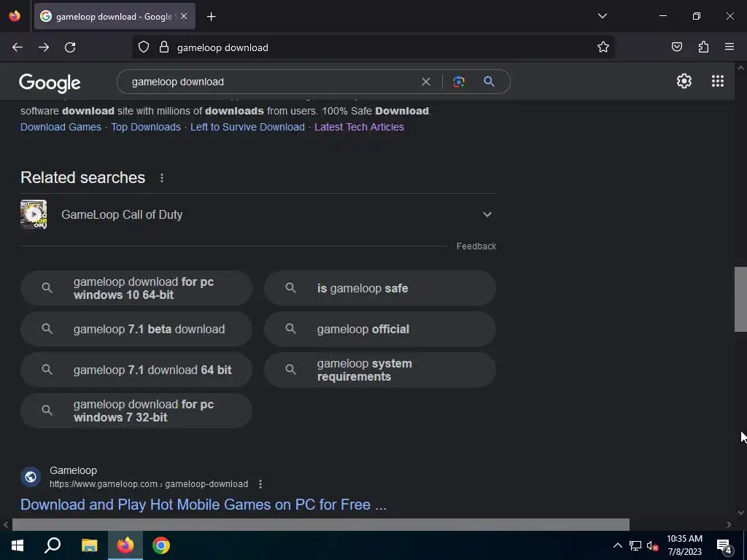Search gameloop official
Viewport: 747px width, 560px height.
[x=380, y=329]
